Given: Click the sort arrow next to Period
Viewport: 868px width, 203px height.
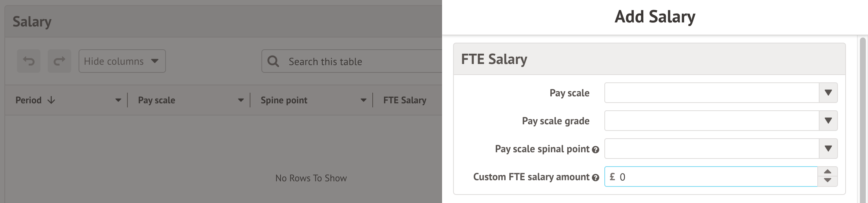Looking at the screenshot, I should tap(51, 100).
